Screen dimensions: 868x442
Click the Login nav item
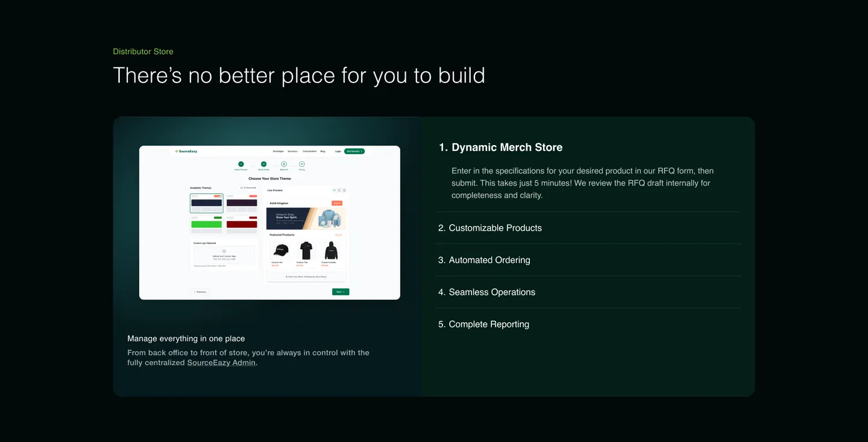[338, 151]
